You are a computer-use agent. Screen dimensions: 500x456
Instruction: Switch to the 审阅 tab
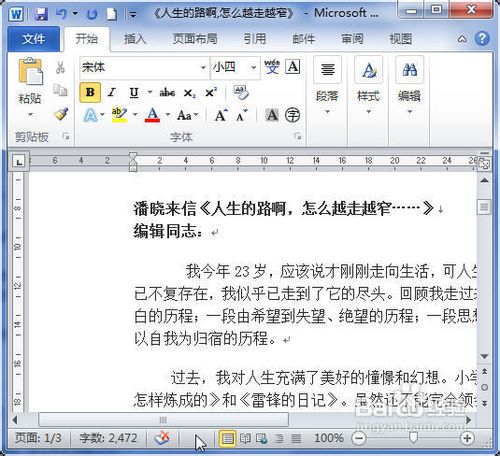click(352, 39)
